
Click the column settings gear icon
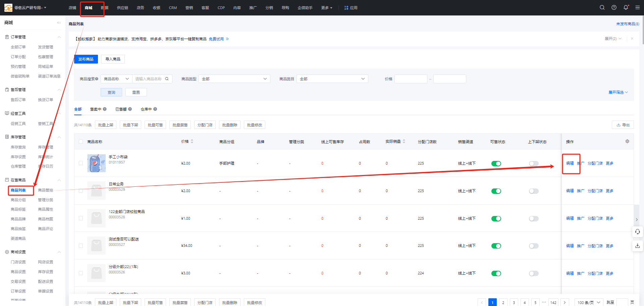click(x=627, y=141)
